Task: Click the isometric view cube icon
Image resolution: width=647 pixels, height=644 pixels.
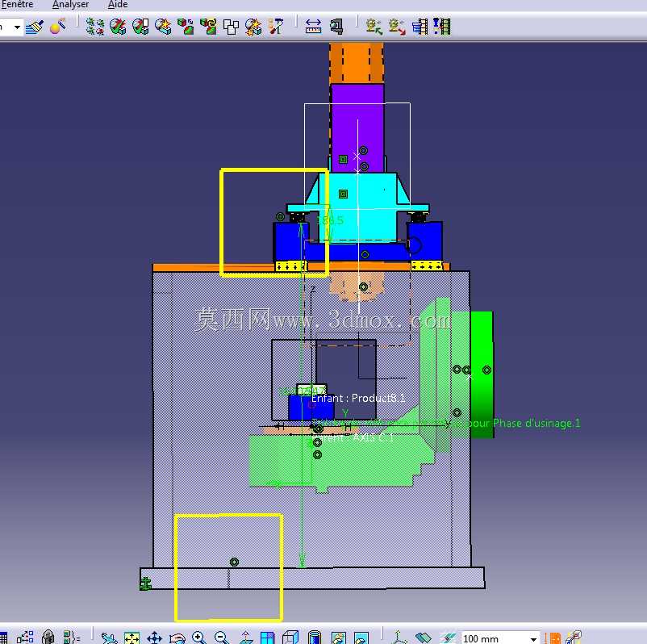Action: click(290, 638)
